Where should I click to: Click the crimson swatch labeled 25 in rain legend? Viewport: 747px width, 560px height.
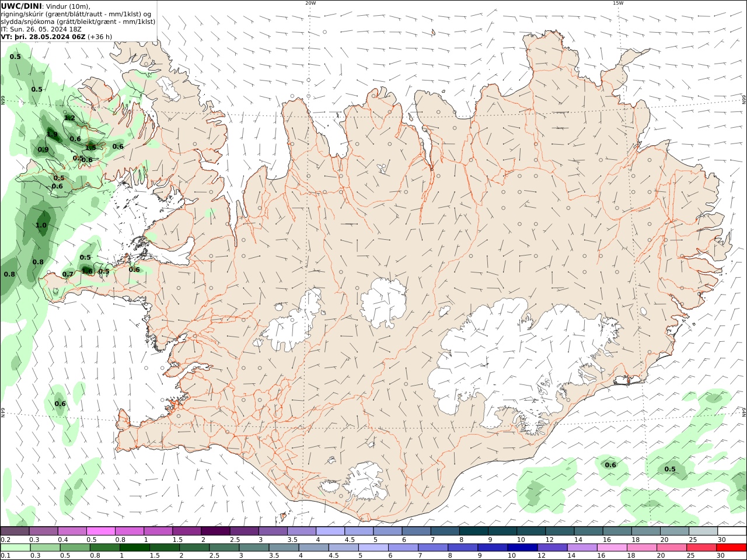[x=701, y=548]
